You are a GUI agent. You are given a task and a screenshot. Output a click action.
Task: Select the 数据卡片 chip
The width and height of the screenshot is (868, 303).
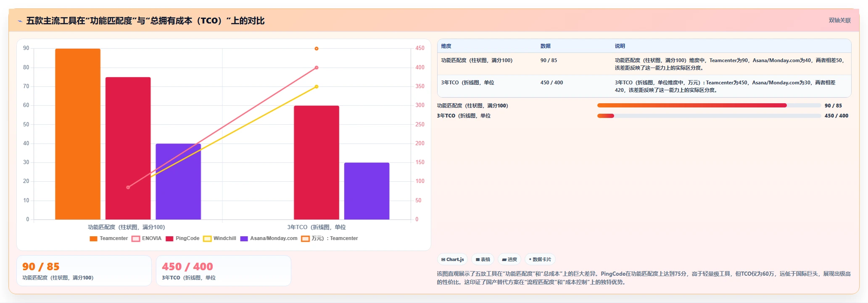[x=540, y=259]
